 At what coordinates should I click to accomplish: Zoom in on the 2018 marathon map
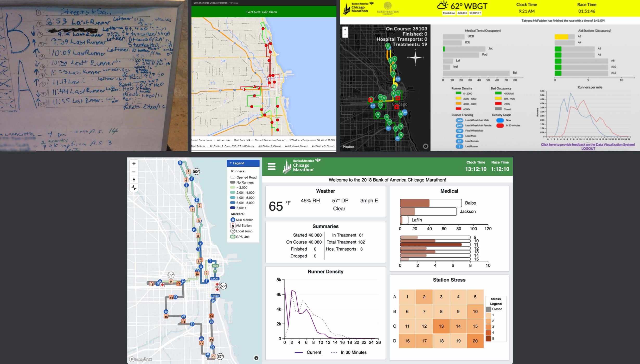[134, 164]
